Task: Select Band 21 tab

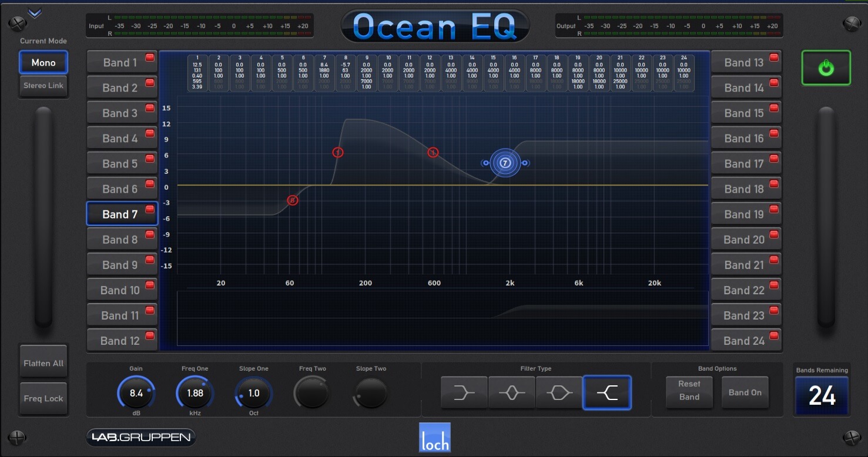Action: tap(746, 264)
